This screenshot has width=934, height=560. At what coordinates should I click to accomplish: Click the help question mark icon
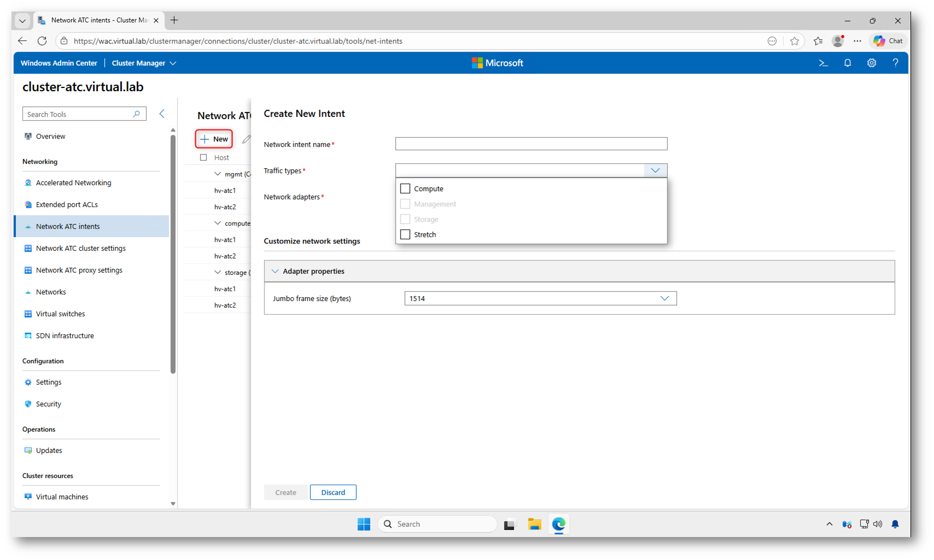(895, 63)
